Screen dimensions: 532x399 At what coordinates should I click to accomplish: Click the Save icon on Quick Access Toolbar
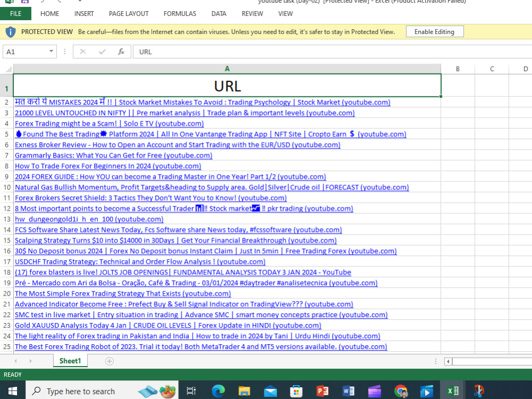point(24,2)
